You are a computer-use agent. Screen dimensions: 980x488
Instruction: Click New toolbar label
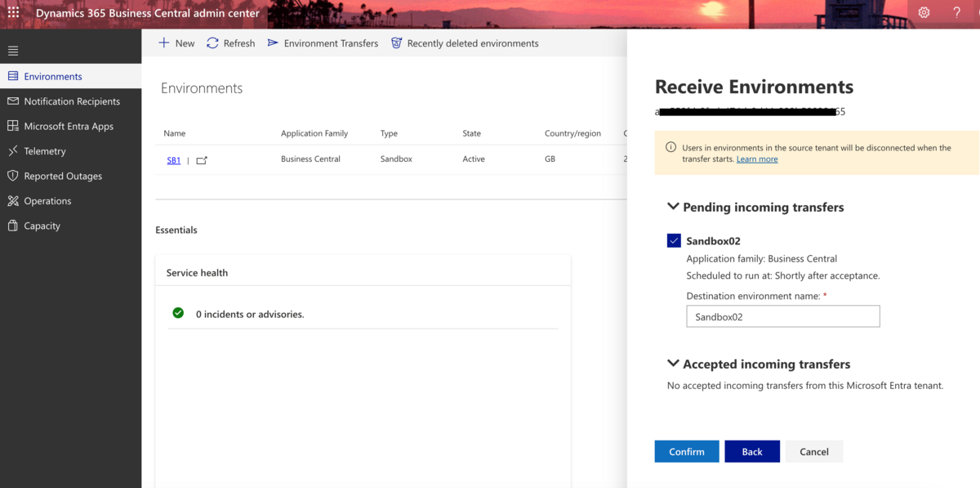[185, 43]
